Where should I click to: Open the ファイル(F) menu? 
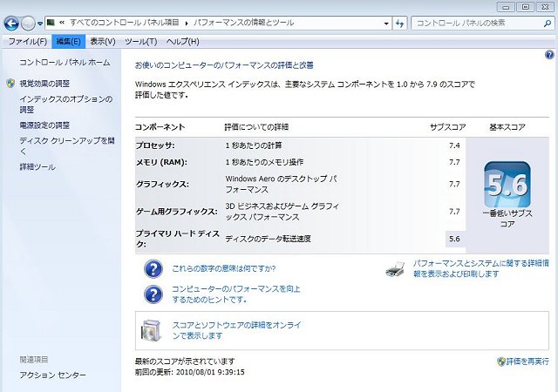pyautogui.click(x=27, y=42)
